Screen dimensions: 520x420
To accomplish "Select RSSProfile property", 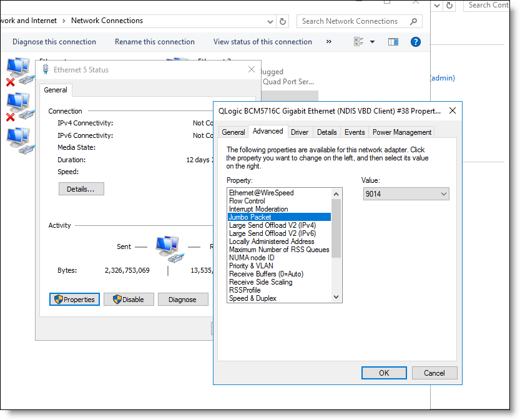I will tap(279, 290).
